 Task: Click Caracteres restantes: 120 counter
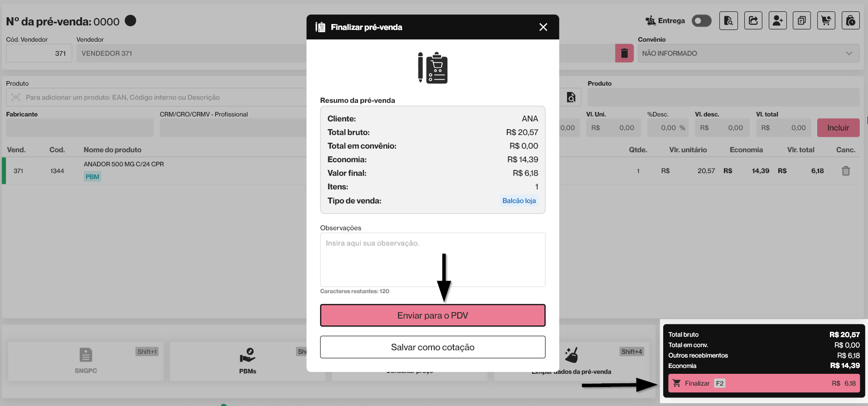click(x=354, y=291)
